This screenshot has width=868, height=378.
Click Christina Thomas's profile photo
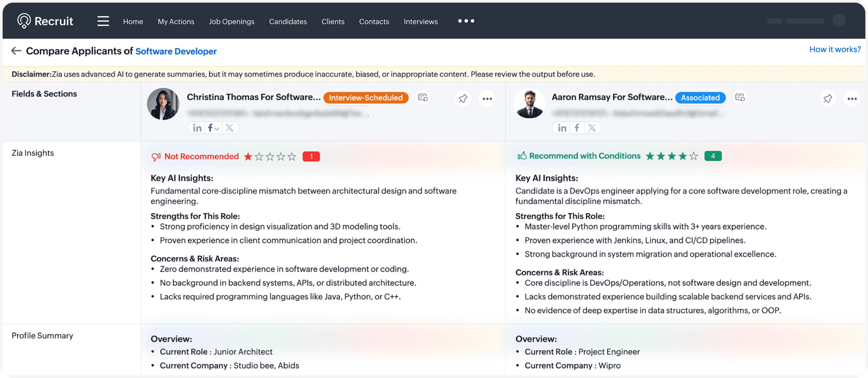163,104
